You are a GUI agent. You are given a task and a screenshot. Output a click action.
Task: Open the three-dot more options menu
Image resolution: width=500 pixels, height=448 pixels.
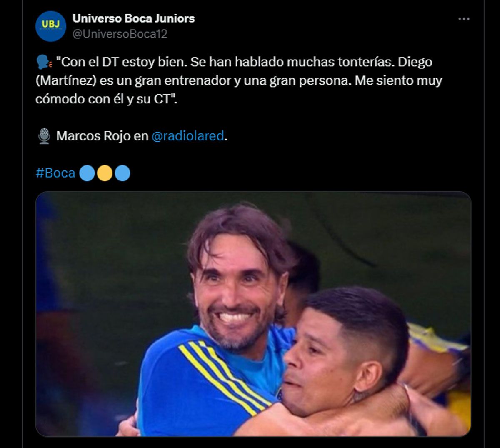pyautogui.click(x=464, y=19)
